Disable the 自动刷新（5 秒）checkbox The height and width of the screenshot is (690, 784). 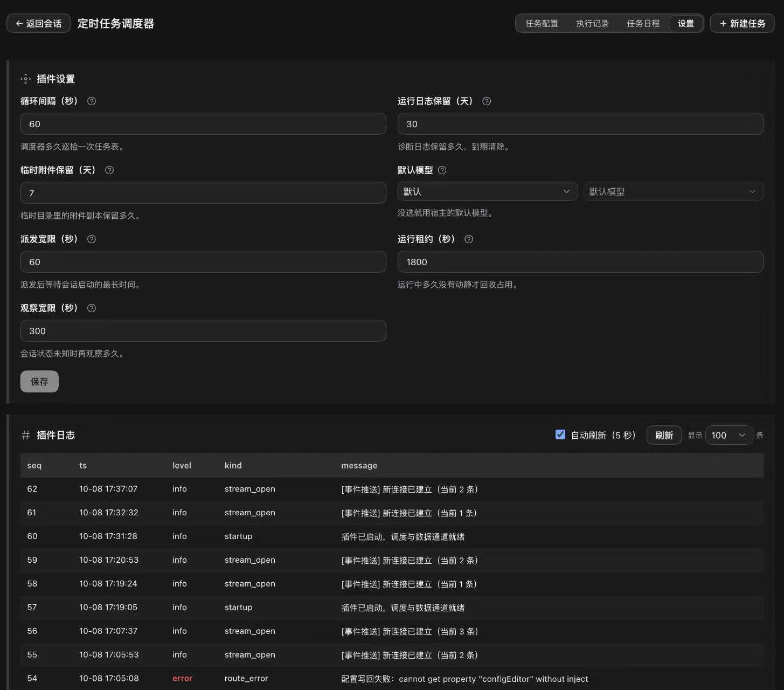point(560,434)
